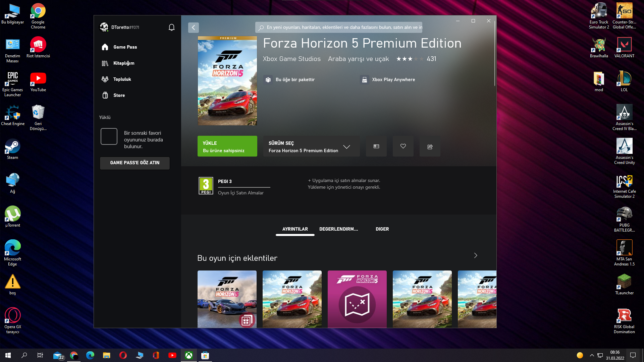Open the taskbar Mail app with badge
Image resolution: width=644 pixels, height=362 pixels.
(58, 355)
